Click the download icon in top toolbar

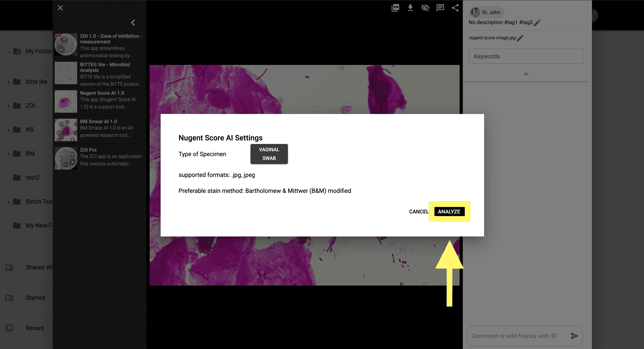(410, 8)
